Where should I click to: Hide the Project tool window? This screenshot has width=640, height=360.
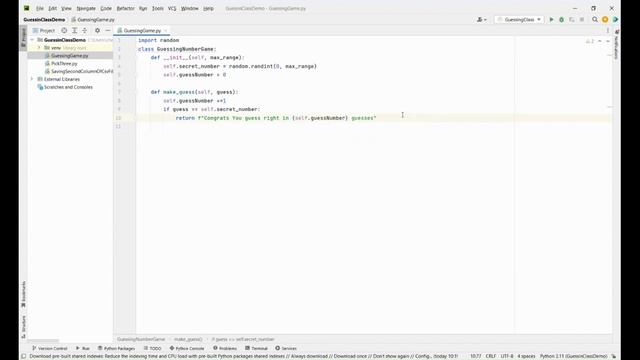[x=108, y=31]
